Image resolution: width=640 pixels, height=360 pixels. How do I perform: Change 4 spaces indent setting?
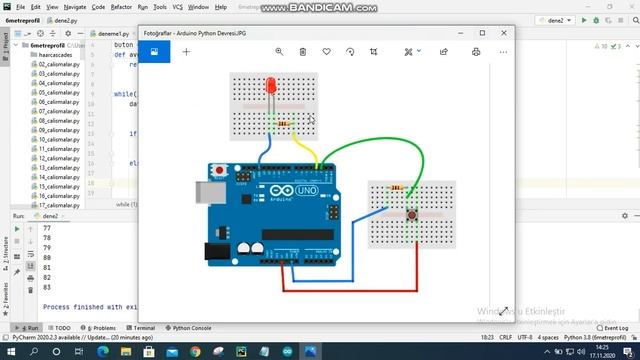(x=548, y=338)
